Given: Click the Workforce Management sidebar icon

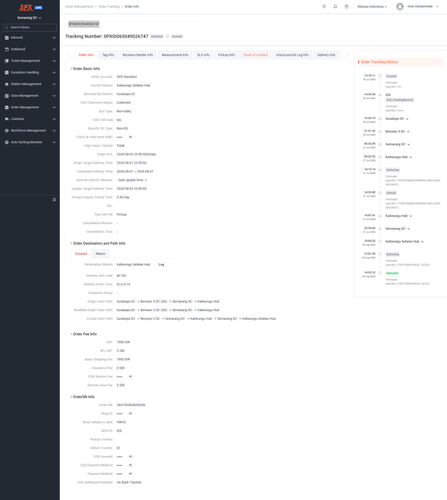Looking at the screenshot, I should (7, 131).
